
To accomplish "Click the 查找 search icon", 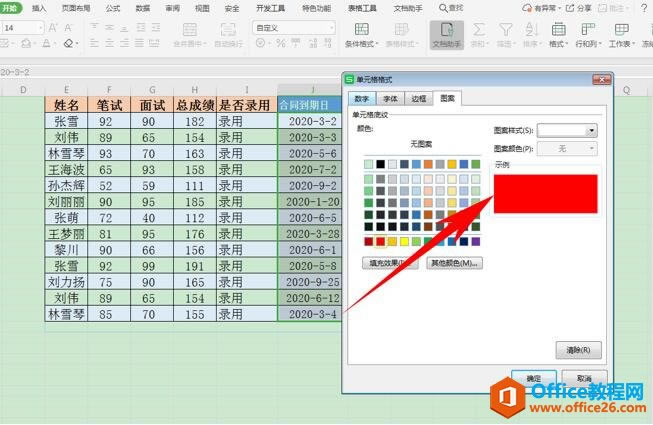I will coord(451,8).
